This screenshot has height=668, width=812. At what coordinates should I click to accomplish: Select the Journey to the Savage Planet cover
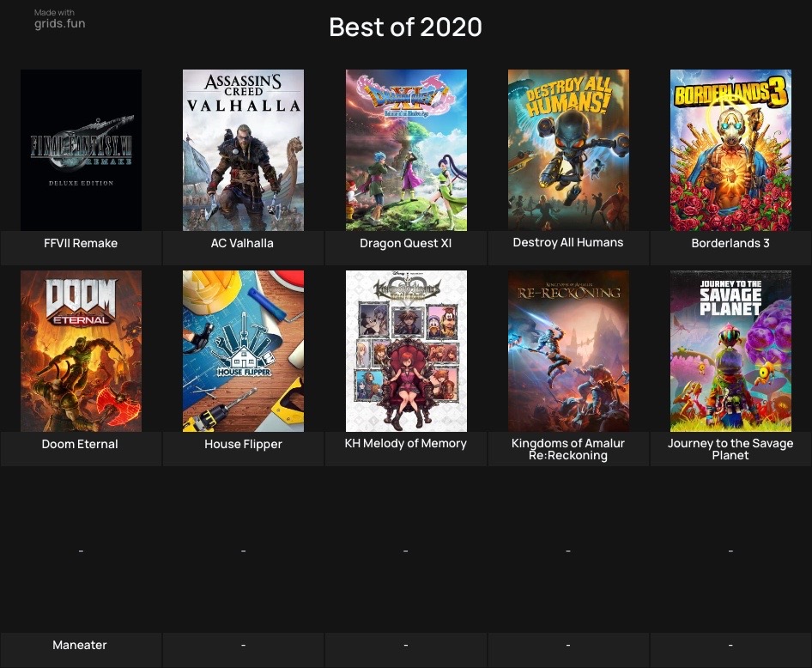pos(730,351)
